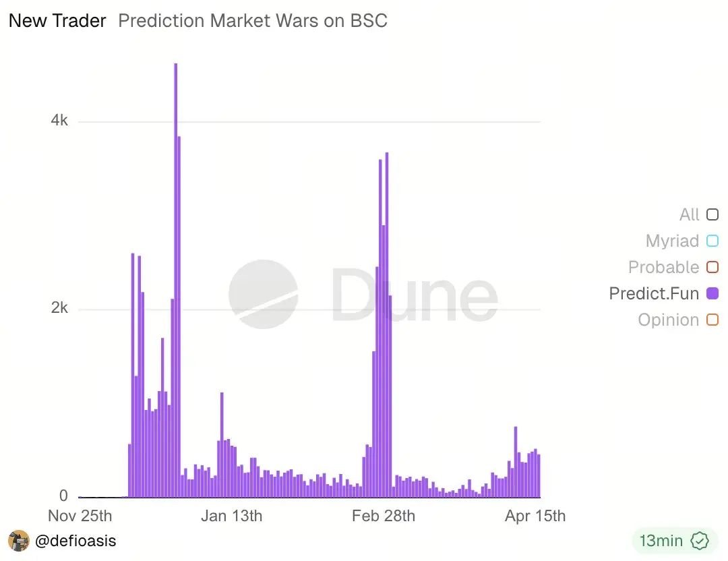728x561 pixels.
Task: Toggle the All legend checkbox
Action: coord(712,215)
